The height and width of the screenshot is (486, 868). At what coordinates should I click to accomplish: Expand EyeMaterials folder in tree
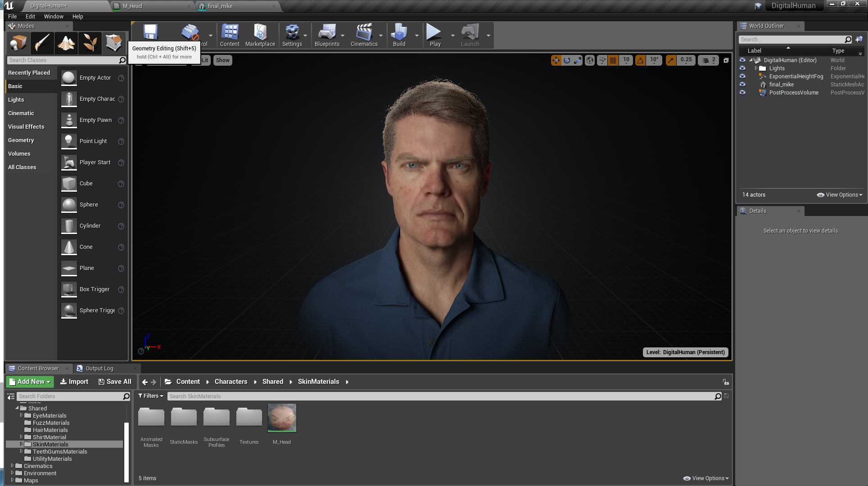21,415
